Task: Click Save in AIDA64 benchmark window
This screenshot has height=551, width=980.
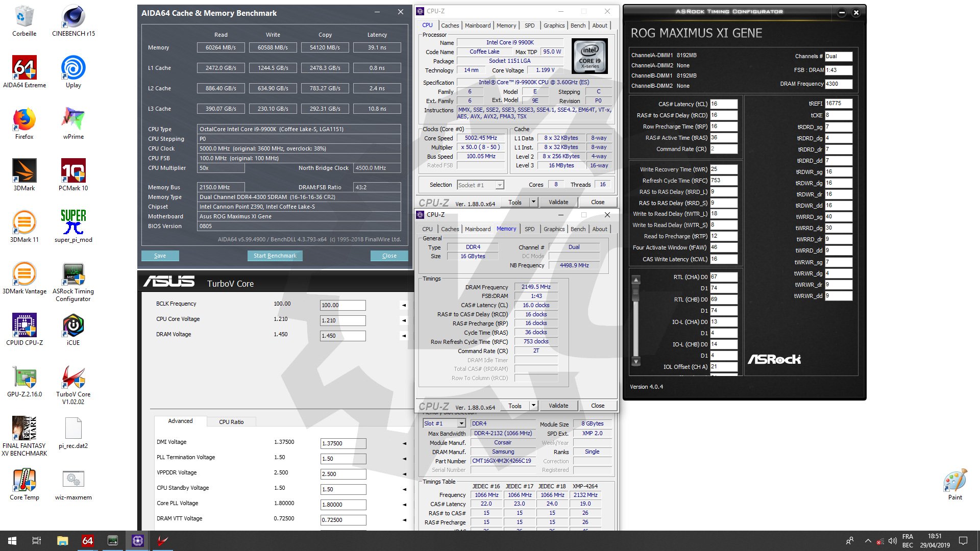Action: (160, 256)
